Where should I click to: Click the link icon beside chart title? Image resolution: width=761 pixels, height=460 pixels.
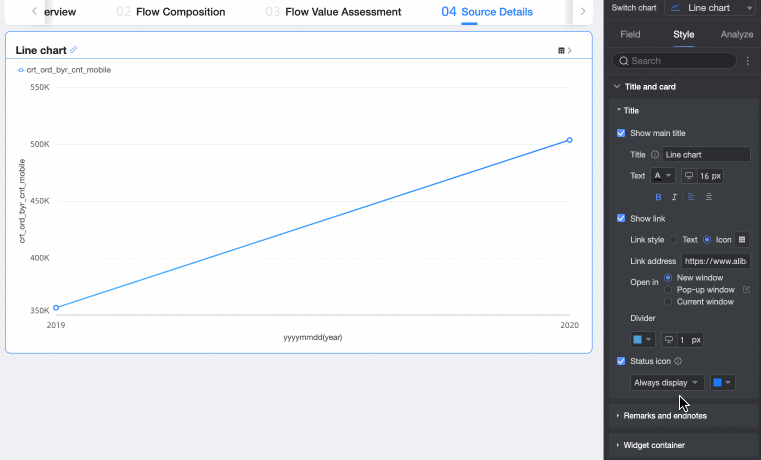[74, 50]
